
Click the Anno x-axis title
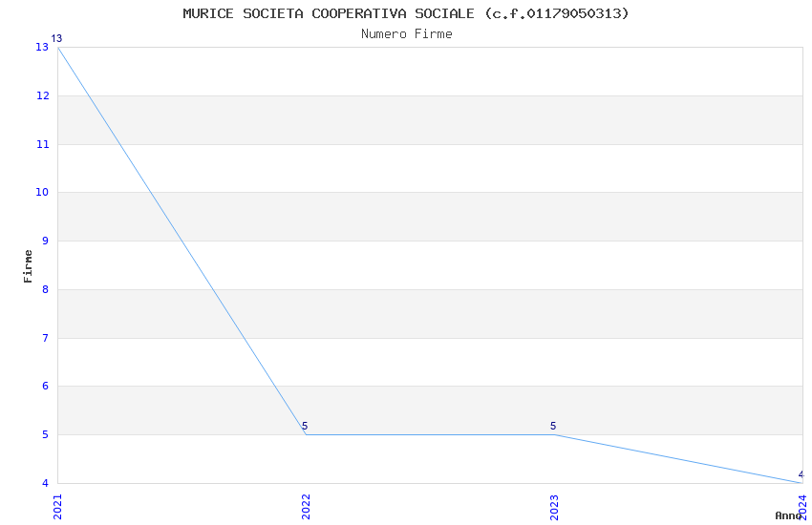[x=787, y=515]
